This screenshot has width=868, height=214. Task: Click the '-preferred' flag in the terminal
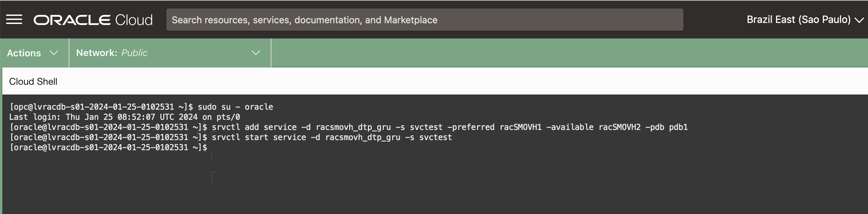(x=471, y=127)
